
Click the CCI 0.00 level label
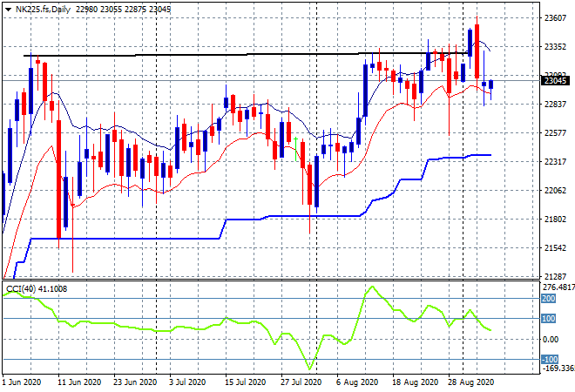[551, 340]
